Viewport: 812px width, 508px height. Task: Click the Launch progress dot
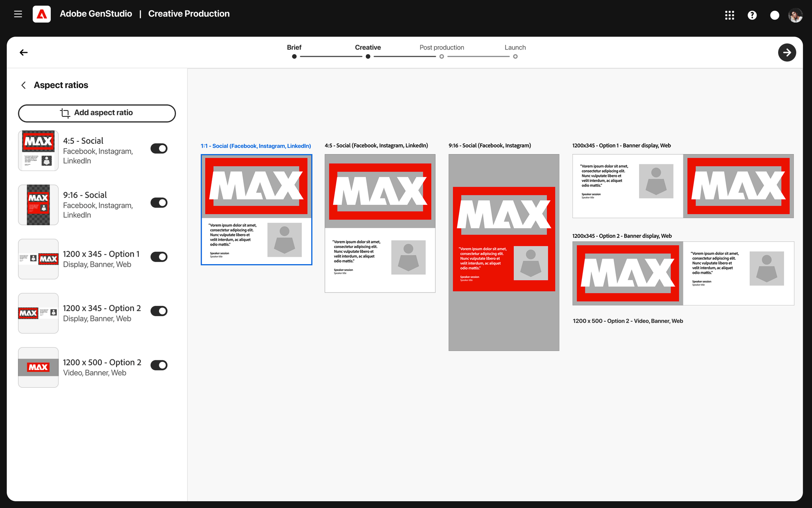click(515, 56)
